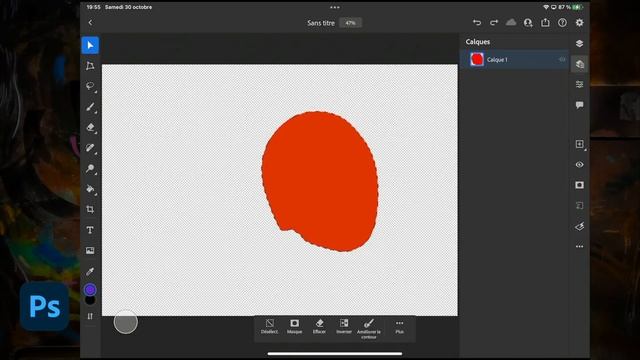This screenshot has width=640, height=360.
Task: Select the Paint Bucket fill tool
Action: 90,189
